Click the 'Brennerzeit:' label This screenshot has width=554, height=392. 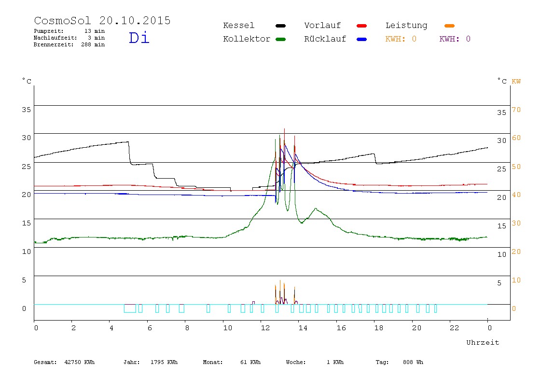(x=54, y=44)
